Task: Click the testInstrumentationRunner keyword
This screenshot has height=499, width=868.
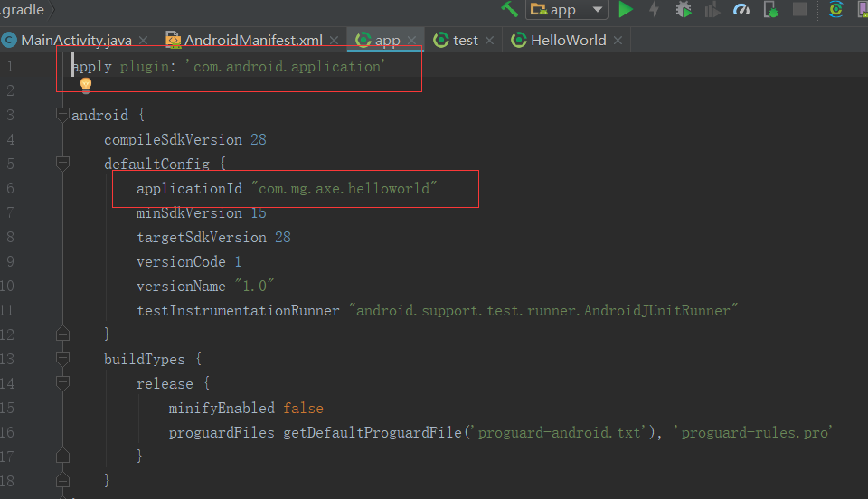Action: [x=238, y=310]
